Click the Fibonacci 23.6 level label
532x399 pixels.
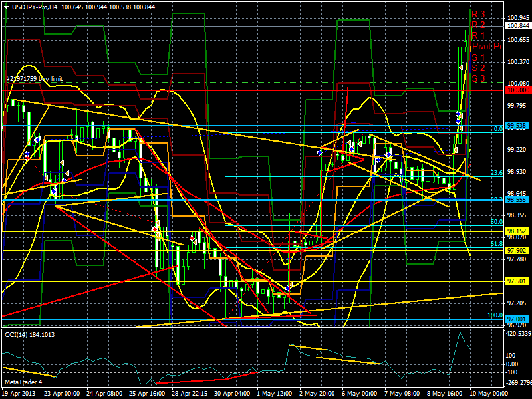497,173
